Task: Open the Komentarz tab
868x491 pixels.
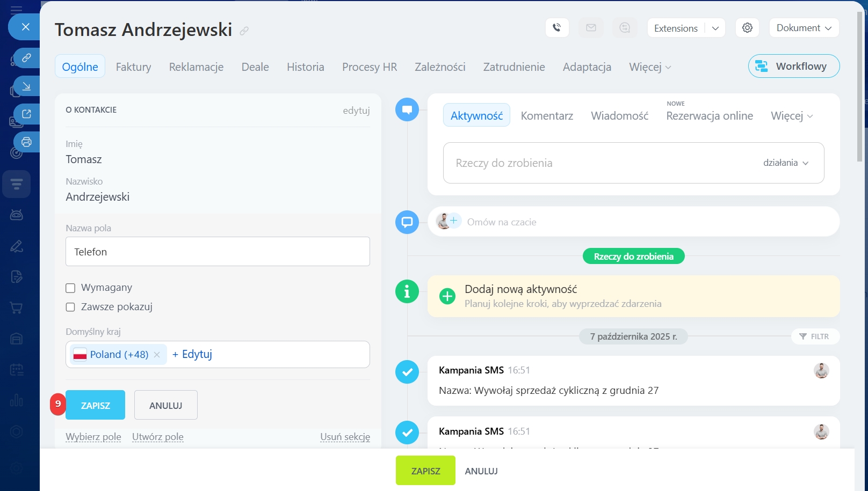Action: pos(547,116)
